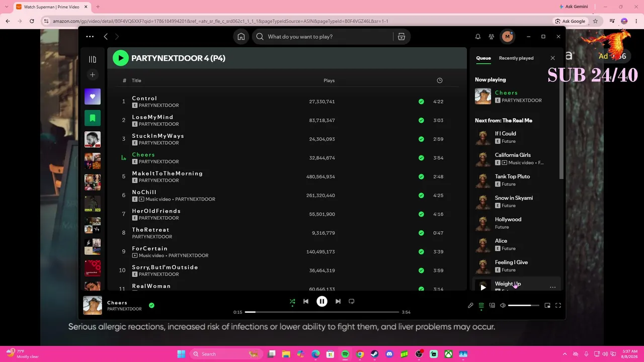Sort tracks by the duration clock icon
644x362 pixels.
point(440,80)
